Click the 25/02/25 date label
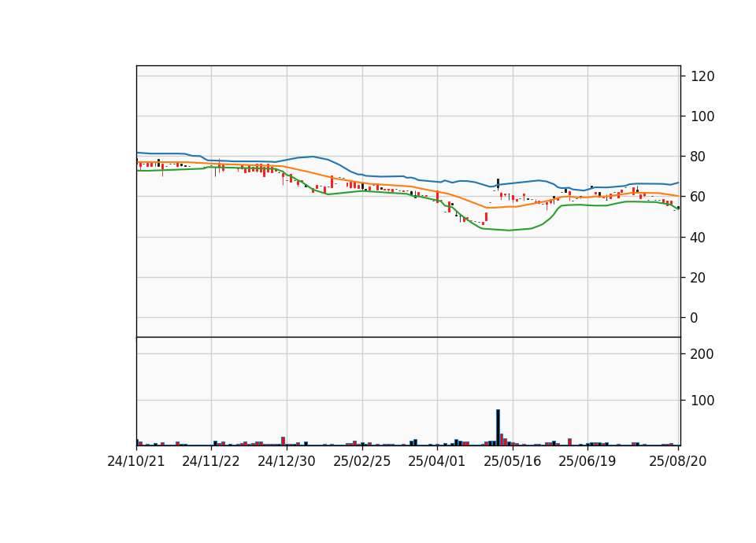 362,461
